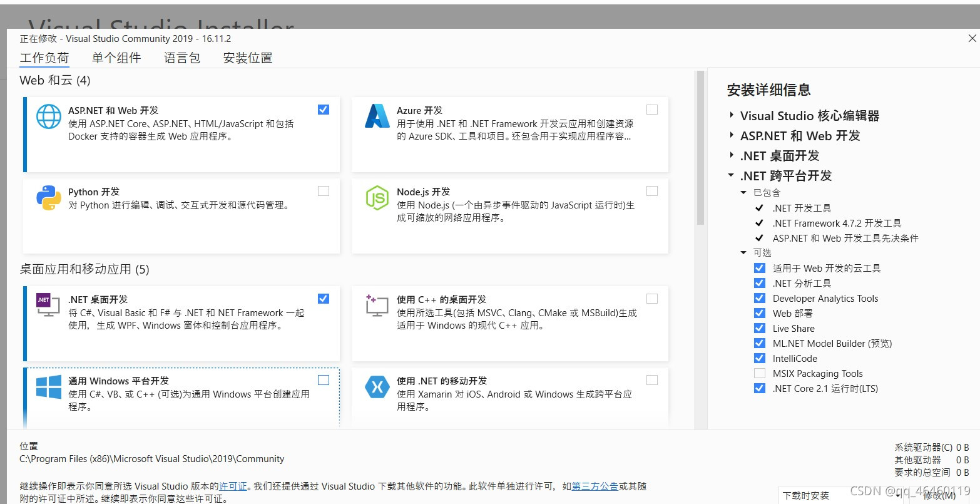
Task: Check the Python 开发 workload checkbox
Action: (x=324, y=191)
